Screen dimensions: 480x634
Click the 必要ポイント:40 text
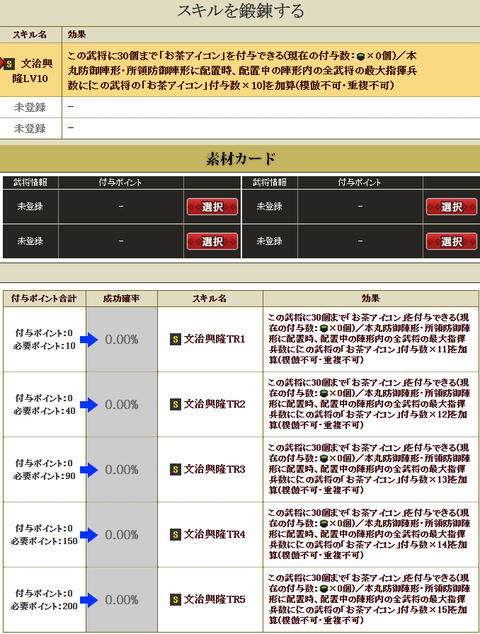pyautogui.click(x=44, y=411)
